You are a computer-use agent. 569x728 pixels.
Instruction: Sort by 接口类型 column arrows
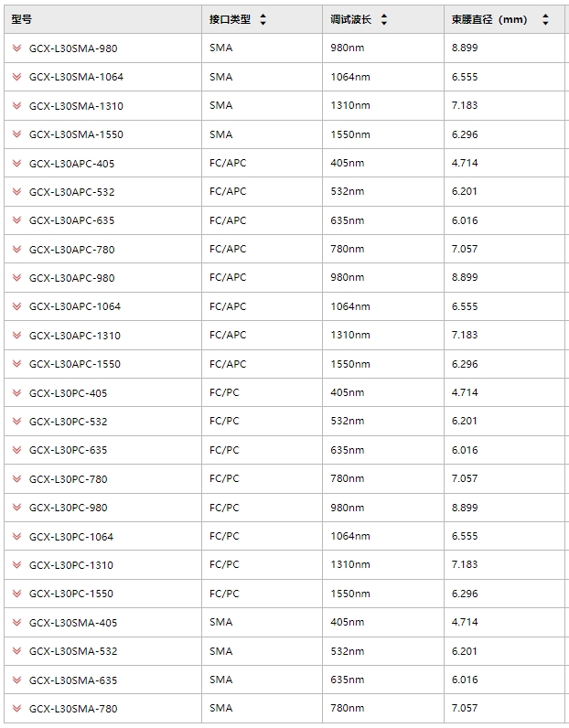click(263, 19)
